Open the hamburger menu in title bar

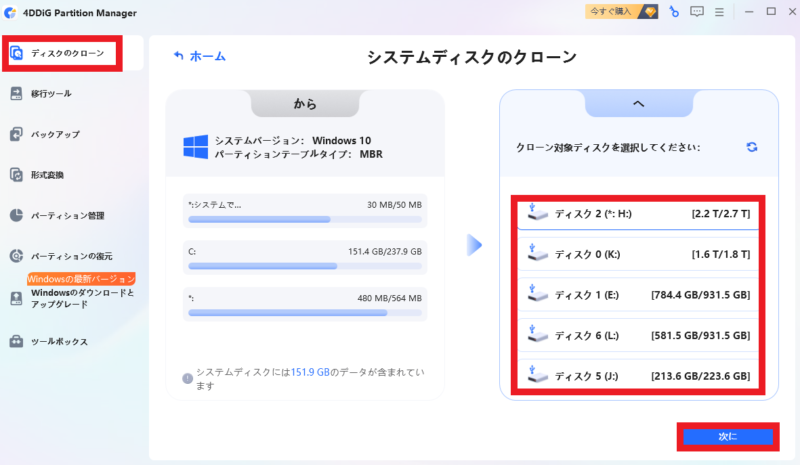coord(720,12)
